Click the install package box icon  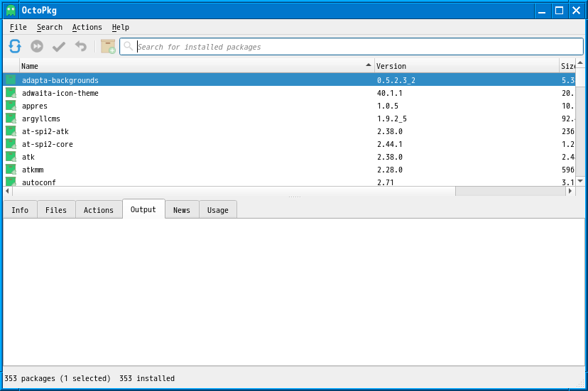pyautogui.click(x=108, y=47)
